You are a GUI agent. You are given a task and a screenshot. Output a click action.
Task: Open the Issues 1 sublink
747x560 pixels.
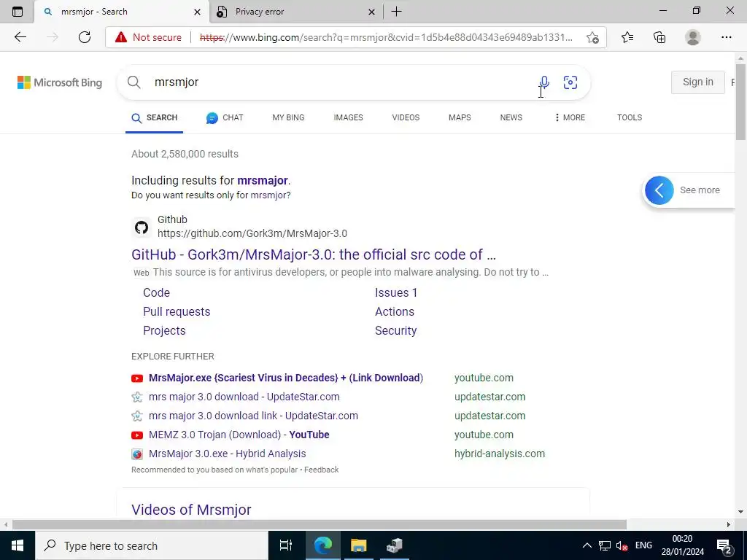coord(396,292)
